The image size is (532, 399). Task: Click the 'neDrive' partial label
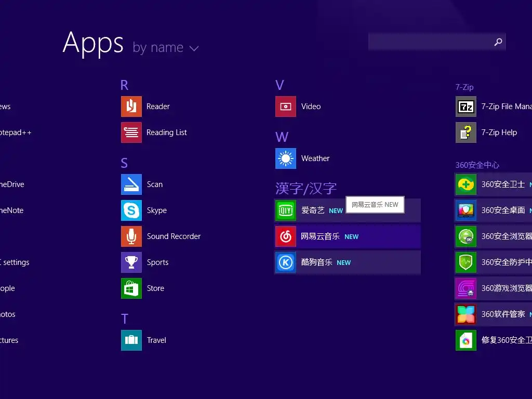12,184
